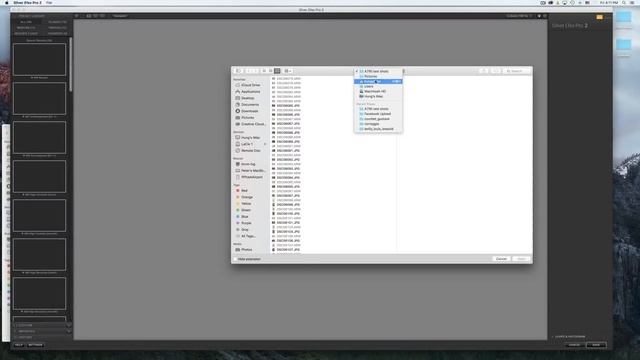
Task: Select Hung's iMac in the path dropdown
Action: pos(378,96)
